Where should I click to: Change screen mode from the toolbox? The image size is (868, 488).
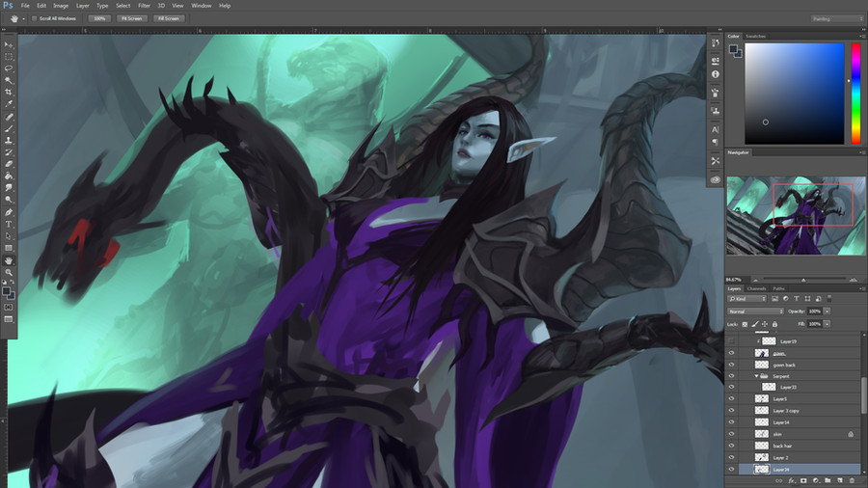pyautogui.click(x=9, y=319)
